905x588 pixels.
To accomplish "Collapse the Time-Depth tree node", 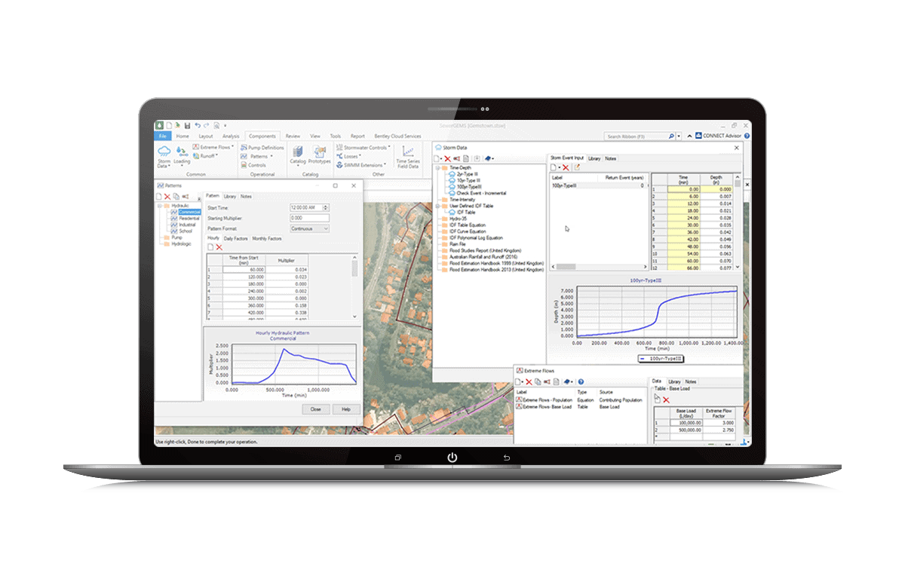I will [x=437, y=167].
